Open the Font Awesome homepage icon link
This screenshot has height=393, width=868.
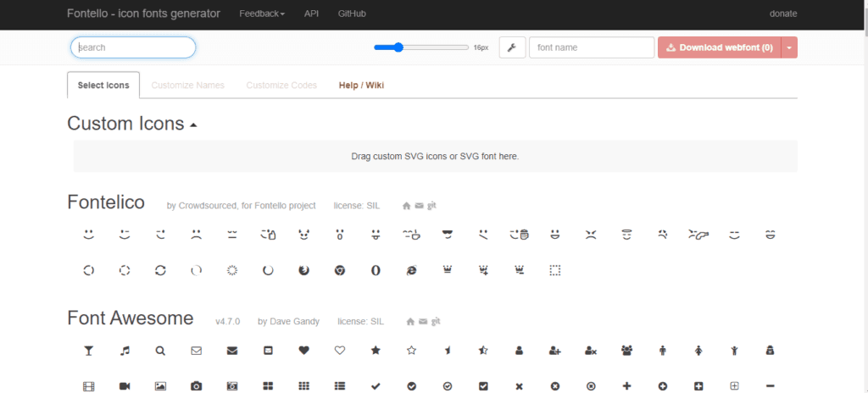pos(410,322)
